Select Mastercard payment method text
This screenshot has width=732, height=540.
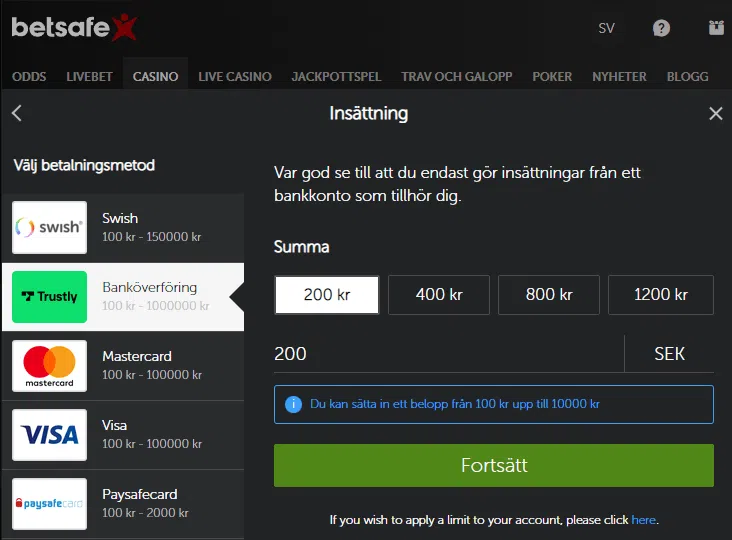137,357
